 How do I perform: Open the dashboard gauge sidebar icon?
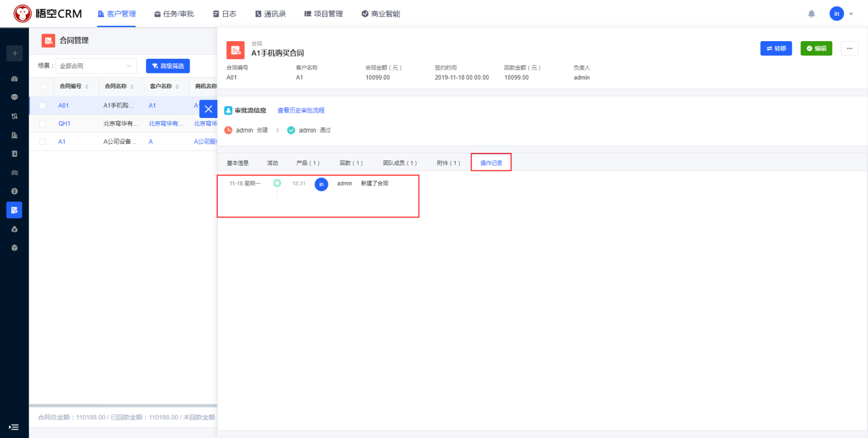point(15,79)
